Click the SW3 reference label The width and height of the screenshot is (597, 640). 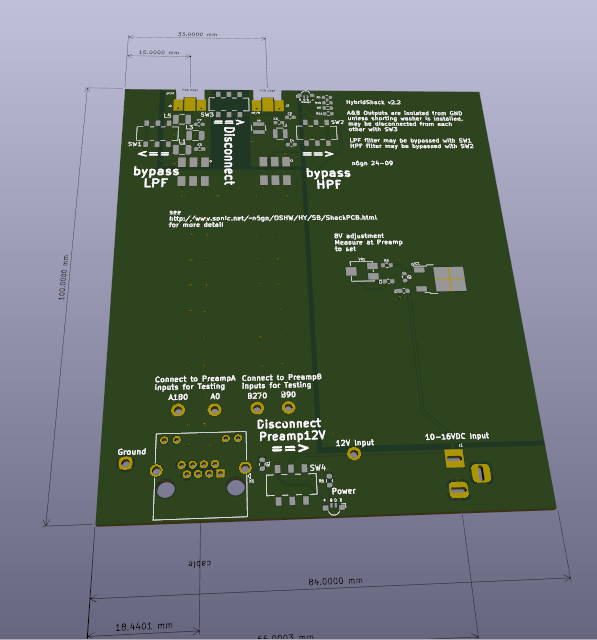click(x=207, y=115)
